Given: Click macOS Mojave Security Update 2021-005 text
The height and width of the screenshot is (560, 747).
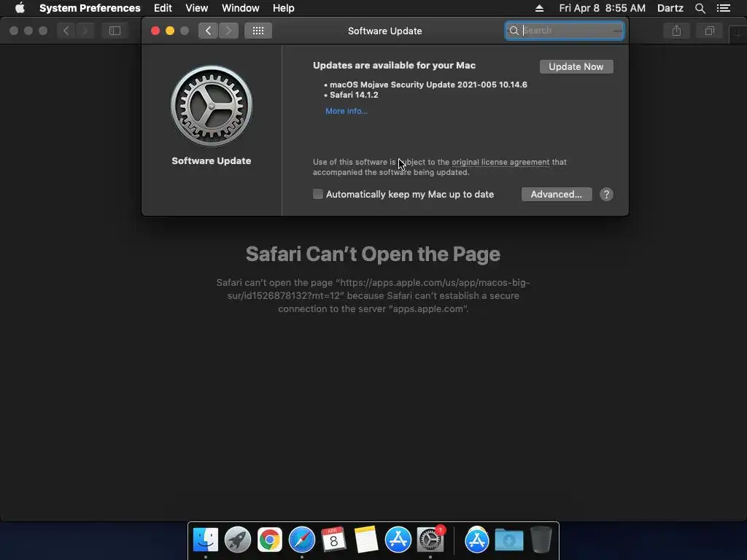Looking at the screenshot, I should click(x=428, y=85).
